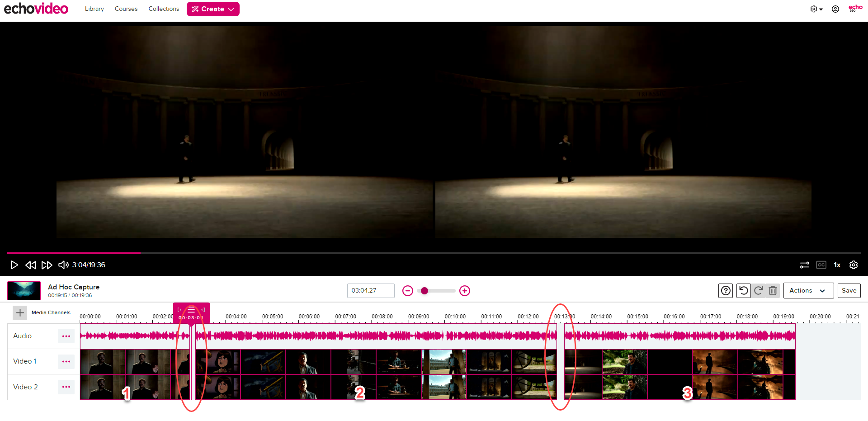This screenshot has width=868, height=421.
Task: Expand the Actions dropdown
Action: point(808,291)
